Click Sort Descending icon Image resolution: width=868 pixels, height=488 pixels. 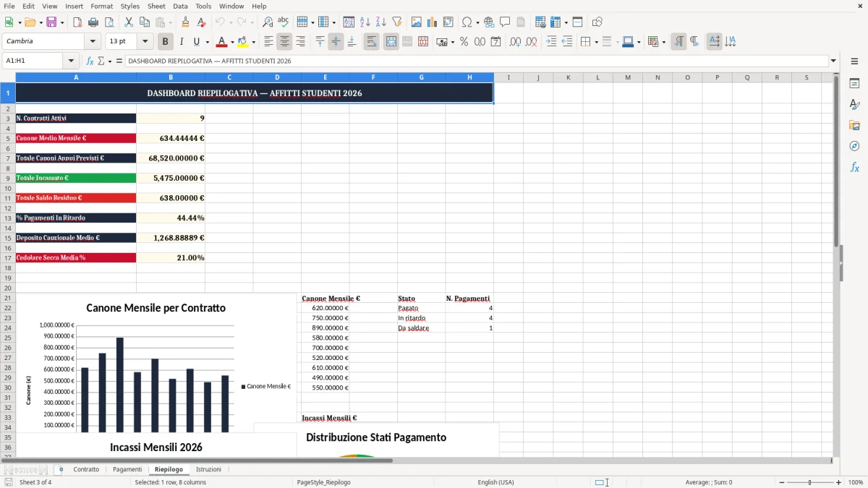(x=381, y=22)
